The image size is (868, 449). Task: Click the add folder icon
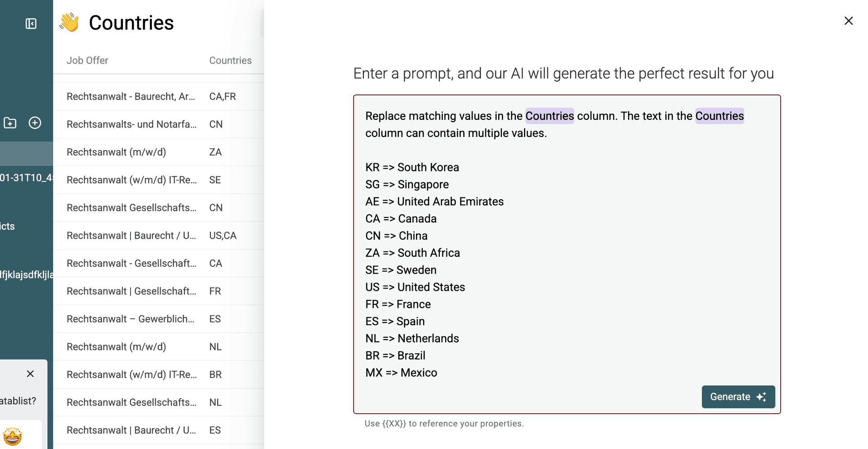pyautogui.click(x=10, y=123)
